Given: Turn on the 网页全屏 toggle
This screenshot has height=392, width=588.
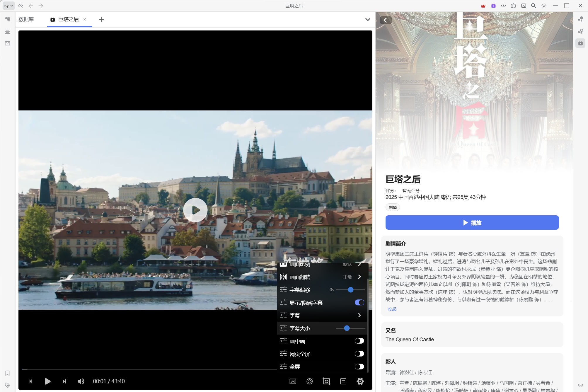Looking at the screenshot, I should [x=359, y=354].
